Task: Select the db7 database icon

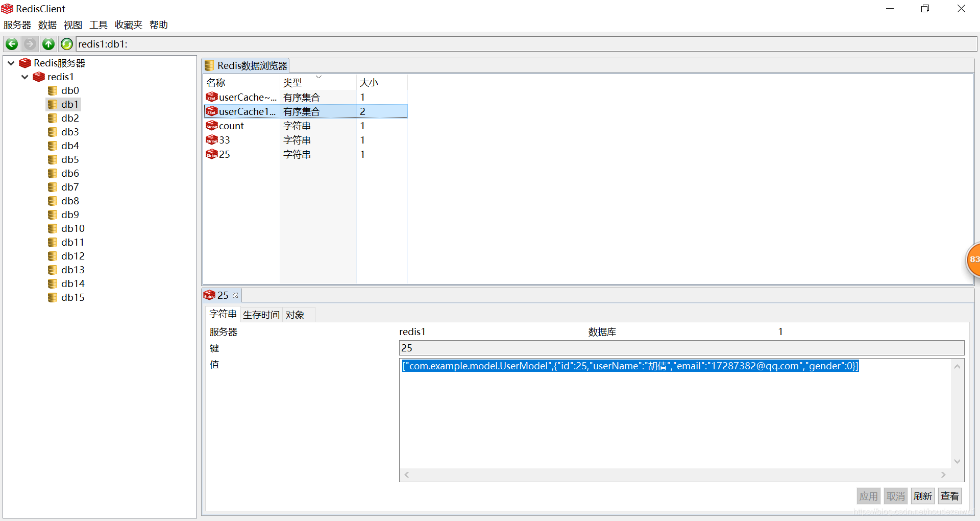Action: tap(53, 187)
